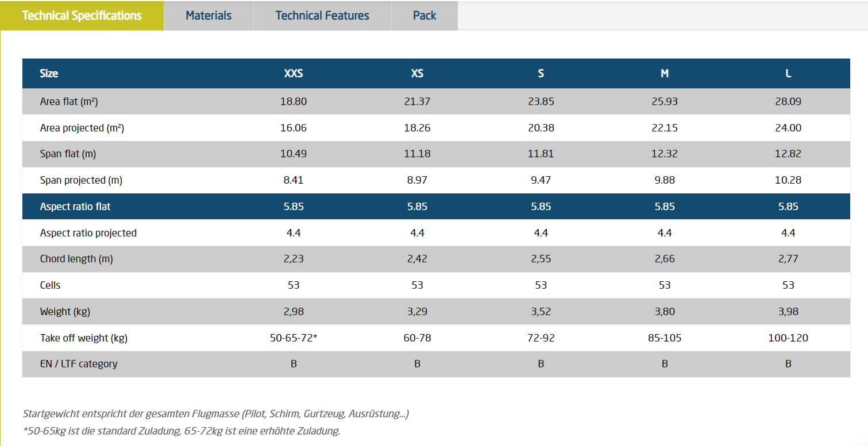Click the Startgewicht footnote text

216,414
